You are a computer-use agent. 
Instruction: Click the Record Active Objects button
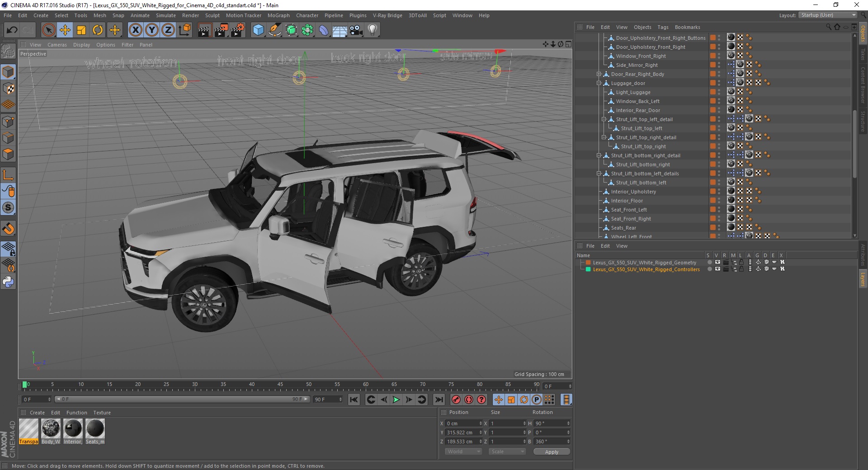click(x=456, y=399)
